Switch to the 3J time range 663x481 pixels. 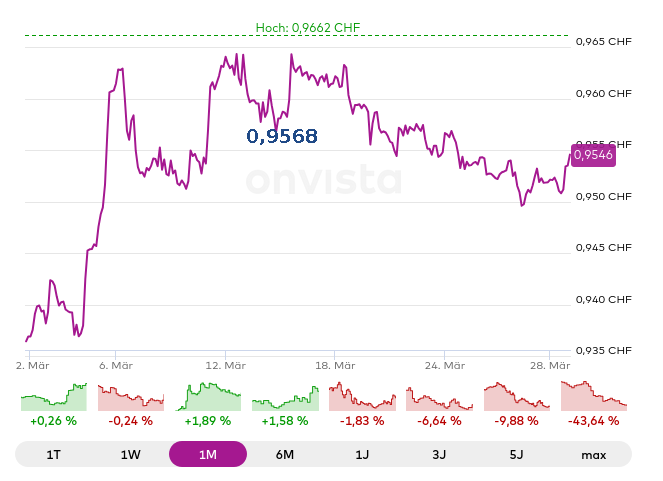(x=439, y=454)
